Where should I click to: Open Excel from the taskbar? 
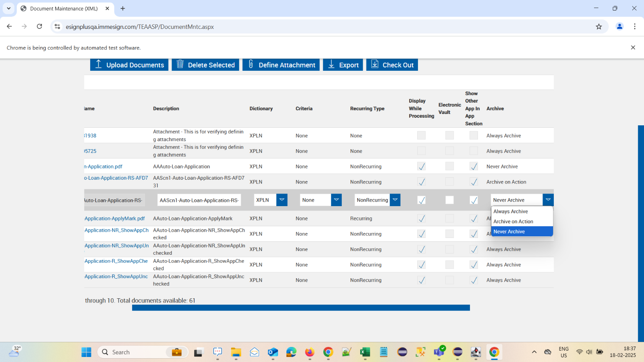coord(365,352)
